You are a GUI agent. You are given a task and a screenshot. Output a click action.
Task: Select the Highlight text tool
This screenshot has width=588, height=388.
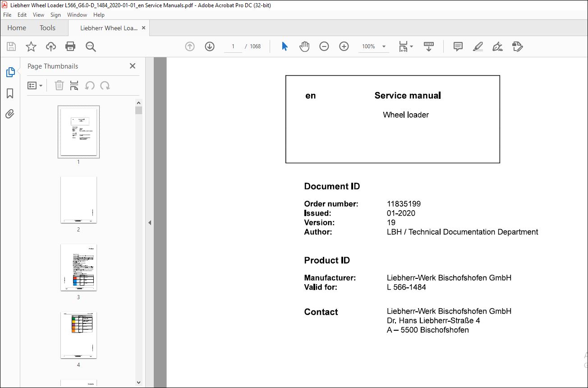[x=478, y=46]
